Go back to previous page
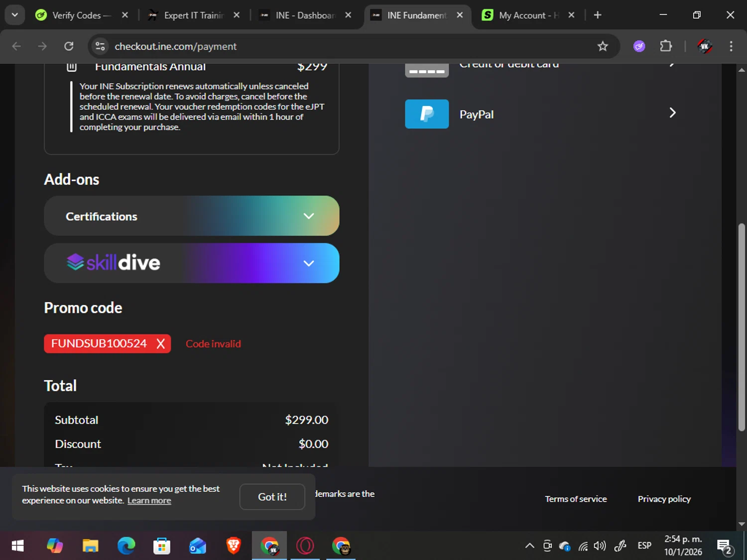This screenshot has width=747, height=560. click(16, 46)
